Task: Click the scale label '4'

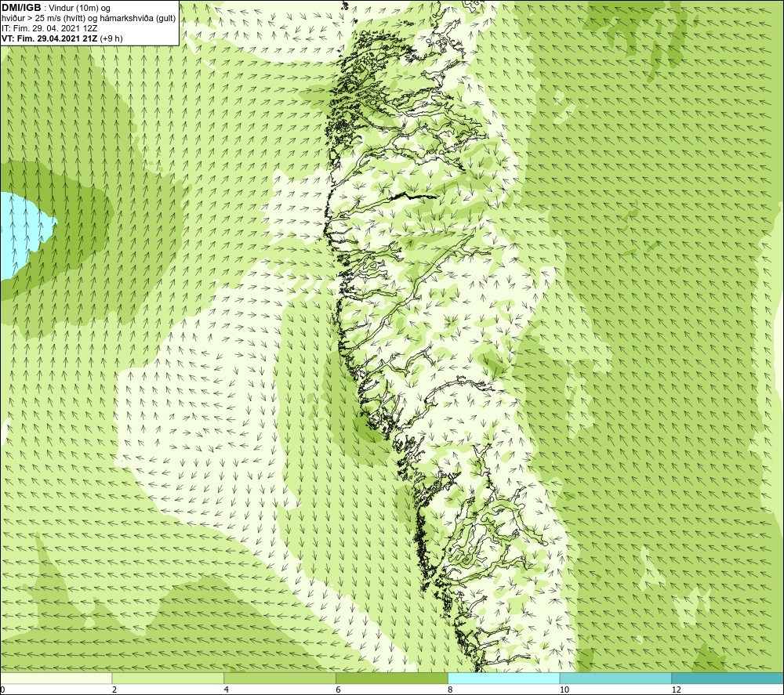Action: (227, 690)
